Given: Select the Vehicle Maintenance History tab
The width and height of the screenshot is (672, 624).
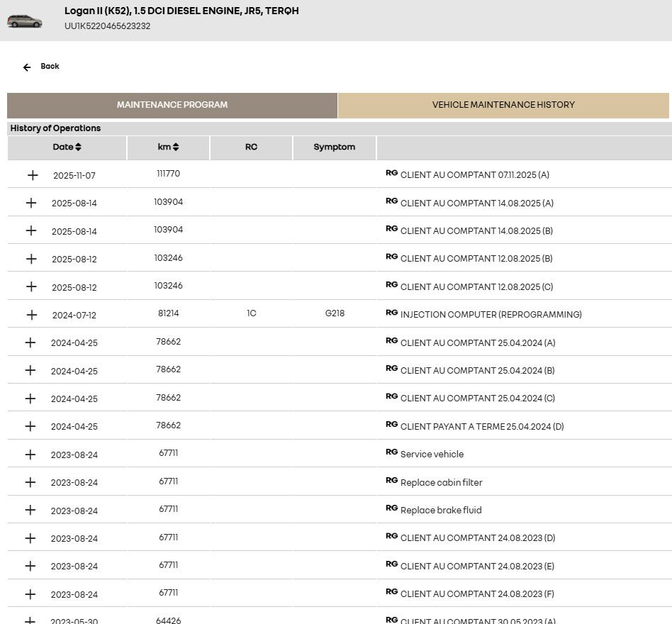Looking at the screenshot, I should tap(503, 105).
